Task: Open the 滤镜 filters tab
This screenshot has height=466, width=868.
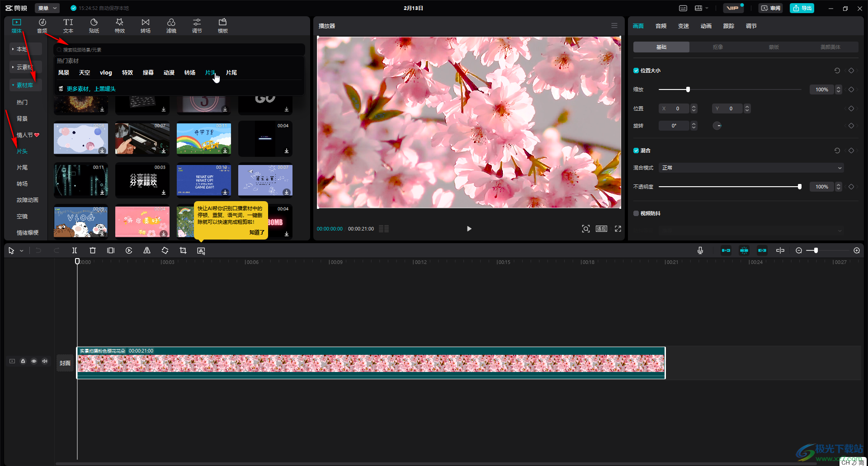Action: (171, 26)
